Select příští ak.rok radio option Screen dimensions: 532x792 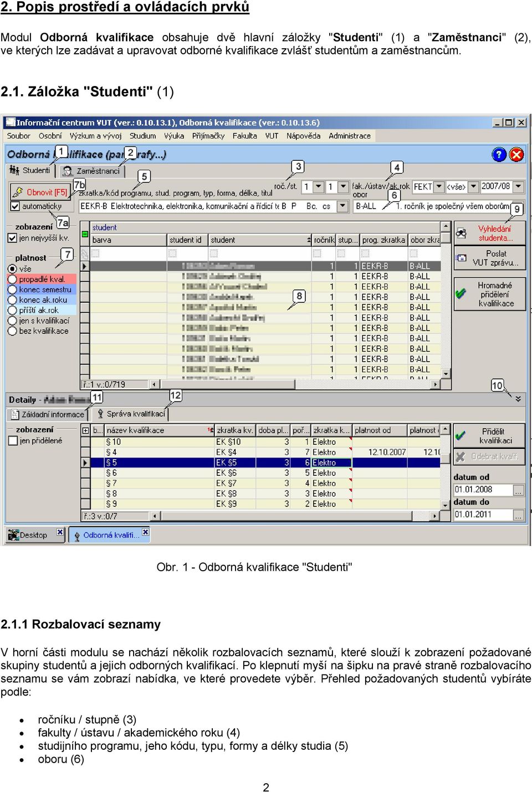pyautogui.click(x=12, y=311)
